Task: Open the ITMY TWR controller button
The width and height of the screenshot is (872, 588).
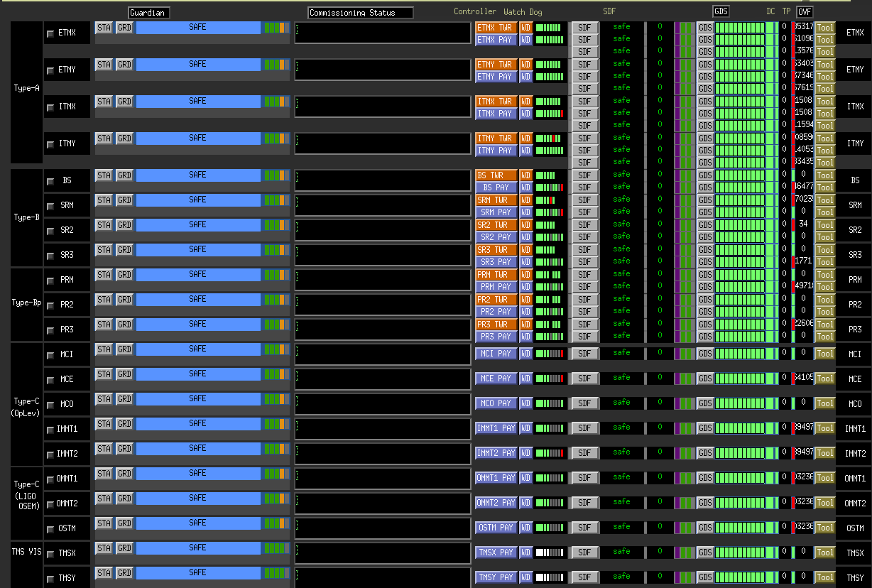Action: (496, 138)
